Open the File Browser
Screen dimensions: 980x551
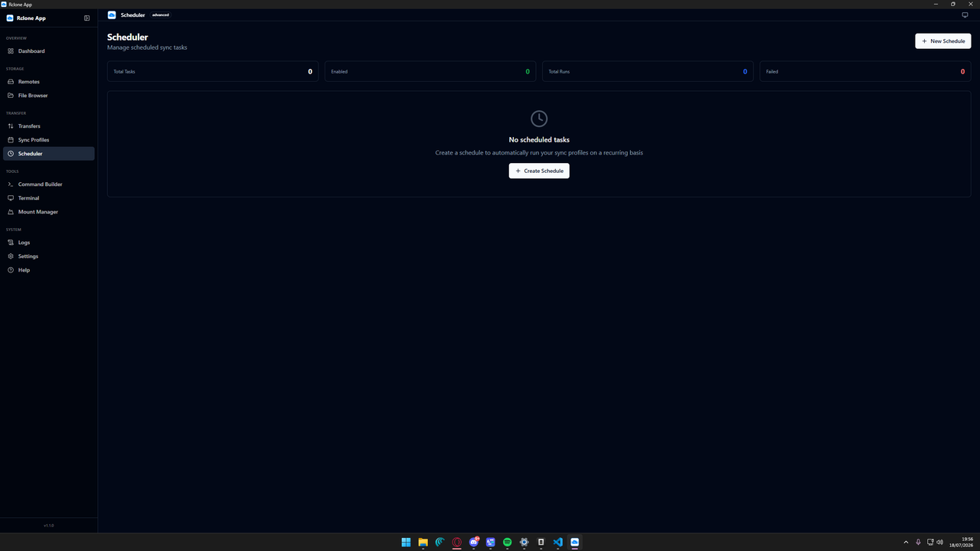49,96
